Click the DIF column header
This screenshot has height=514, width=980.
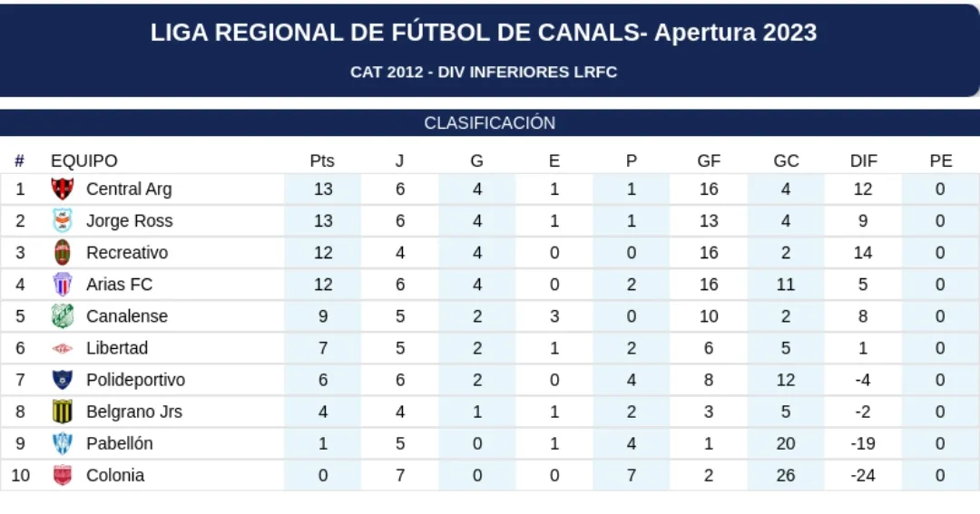point(864,160)
